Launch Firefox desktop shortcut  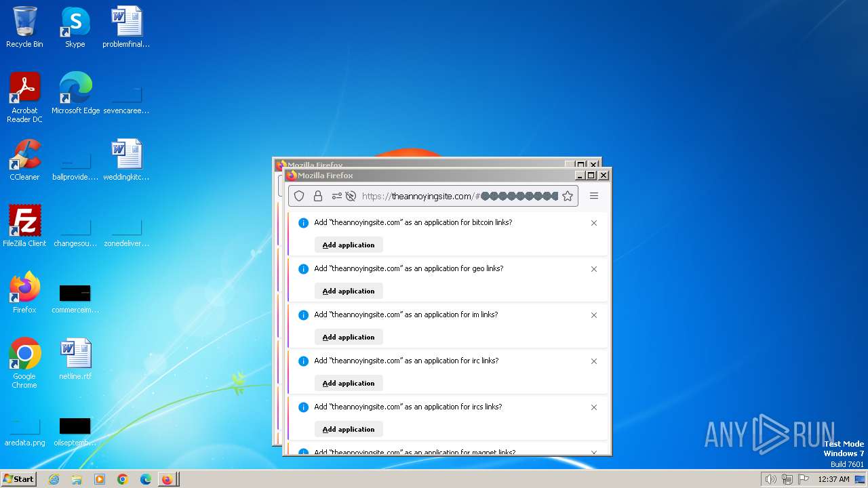[24, 292]
